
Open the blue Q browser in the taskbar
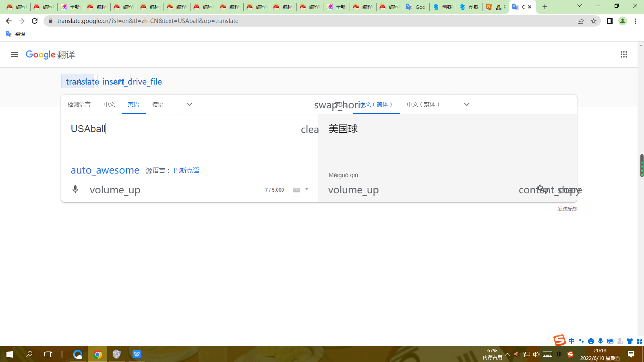[78, 354]
